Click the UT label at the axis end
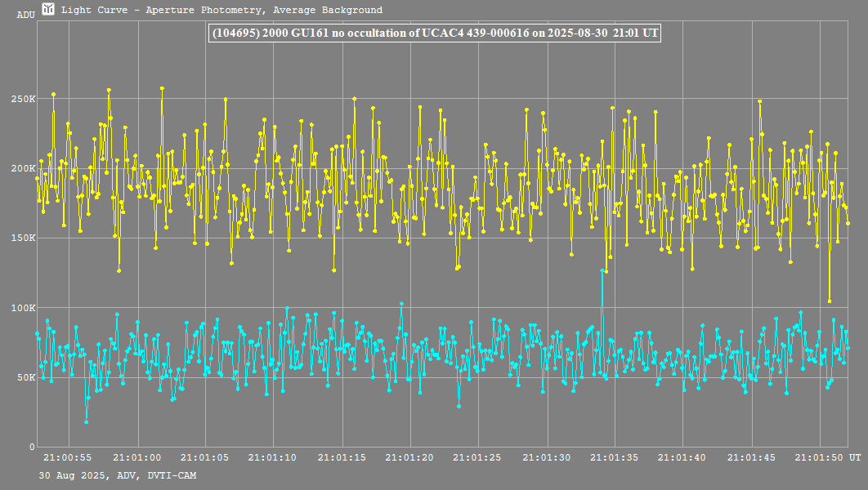 coord(853,457)
